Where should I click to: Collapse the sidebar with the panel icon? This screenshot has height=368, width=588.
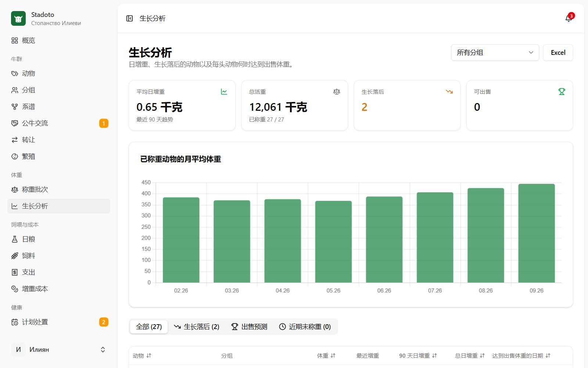pos(129,18)
